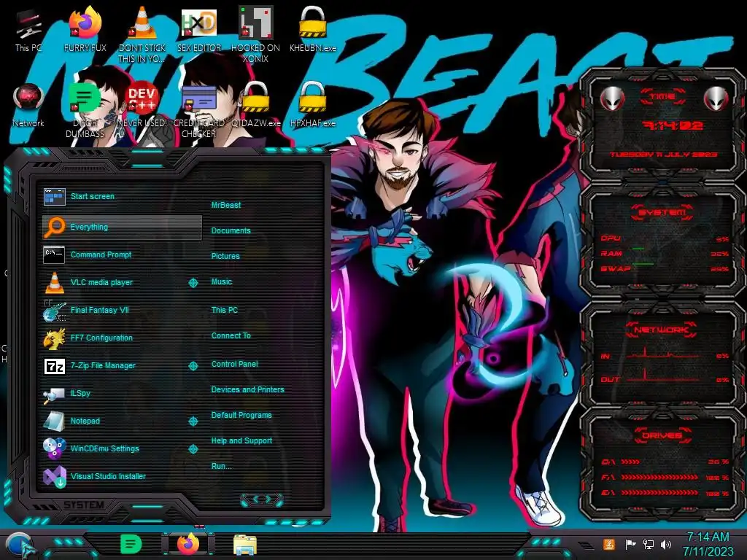This screenshot has height=560, width=747.
Task: Click the SYSTEM widget header
Action: [662, 212]
